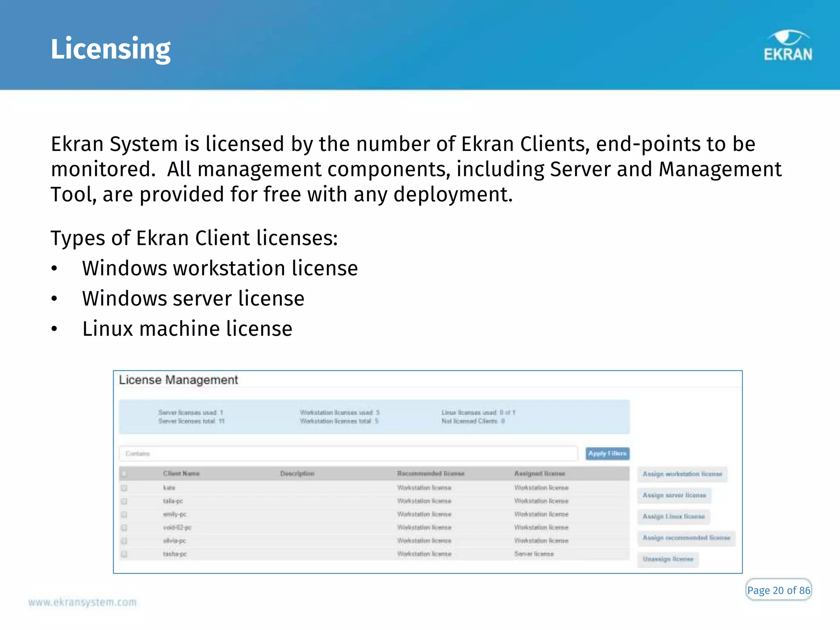
Task: Check the box for client void-02-pc
Action: tap(124, 527)
